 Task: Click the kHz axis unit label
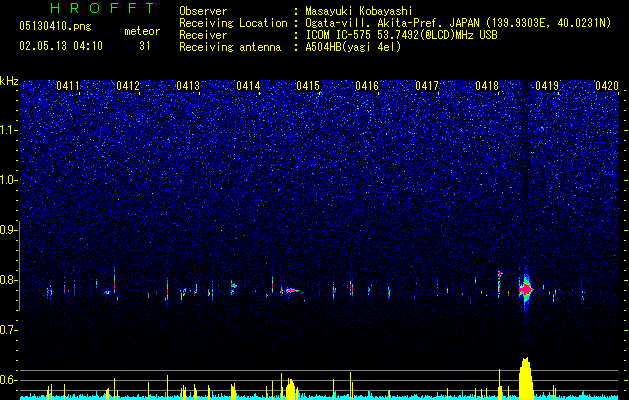(x=9, y=81)
